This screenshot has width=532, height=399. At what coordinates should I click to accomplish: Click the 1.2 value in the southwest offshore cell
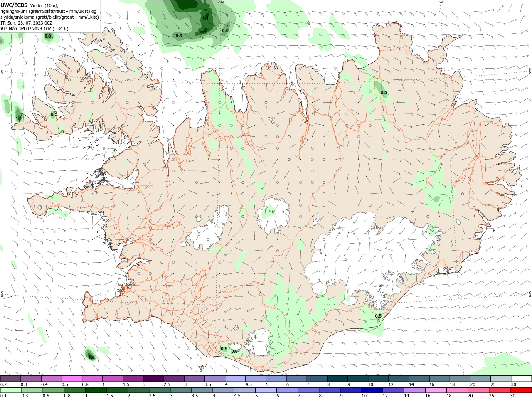92,357
